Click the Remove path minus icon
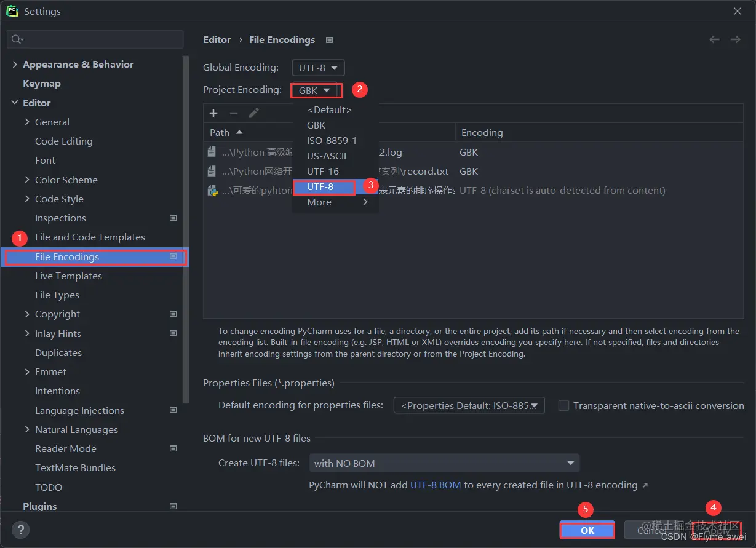Image resolution: width=756 pixels, height=548 pixels. [x=234, y=113]
